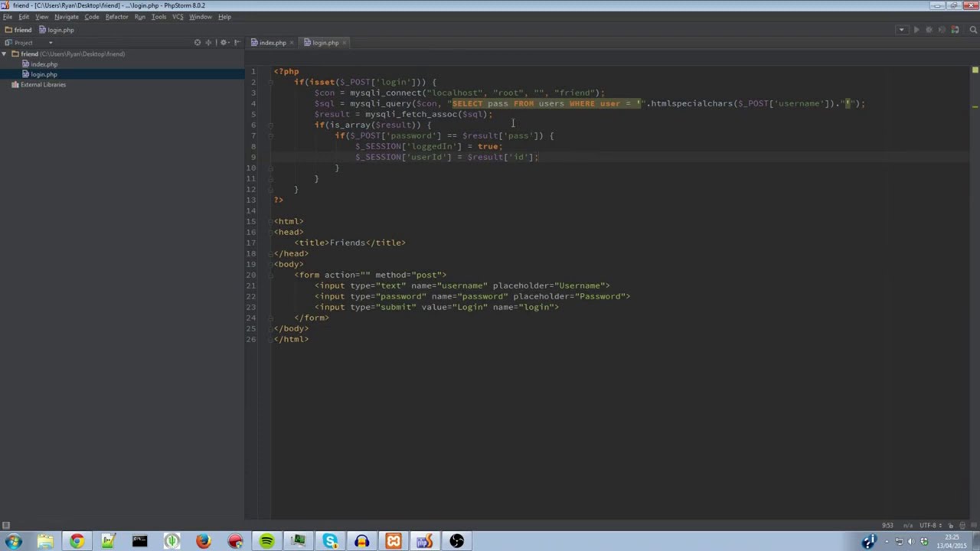Open Google Chrome from the taskbar

pyautogui.click(x=77, y=541)
